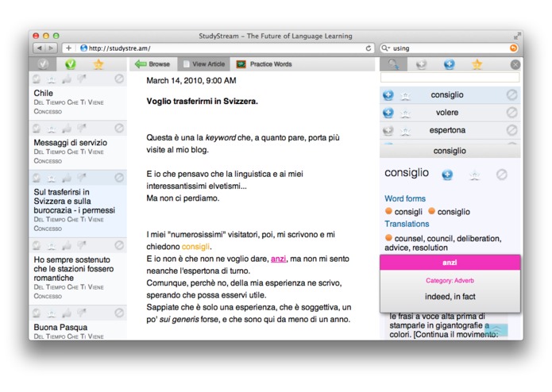
Task: Click blue plus beside large consiglio heading
Action: pos(447,175)
